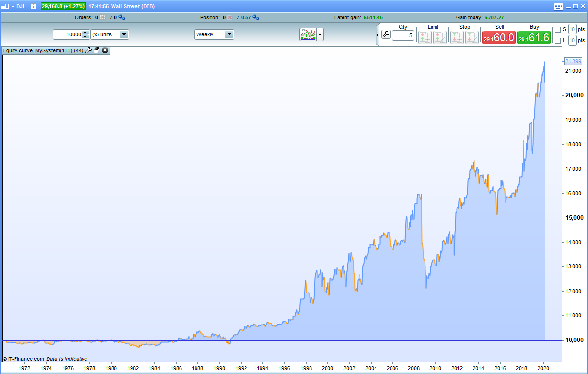588x374 pixels.
Task: Click the 2008 label on time axis
Action: click(414, 368)
